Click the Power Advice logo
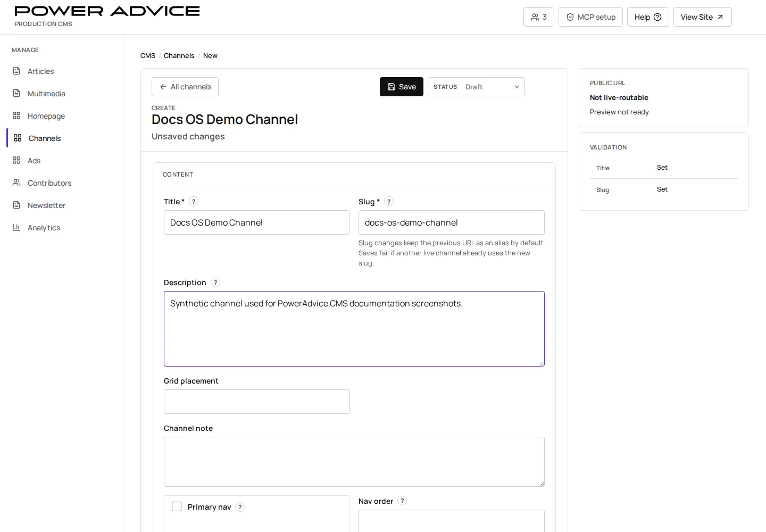Screen dimensions: 766x532 pyautogui.click(x=107, y=11)
